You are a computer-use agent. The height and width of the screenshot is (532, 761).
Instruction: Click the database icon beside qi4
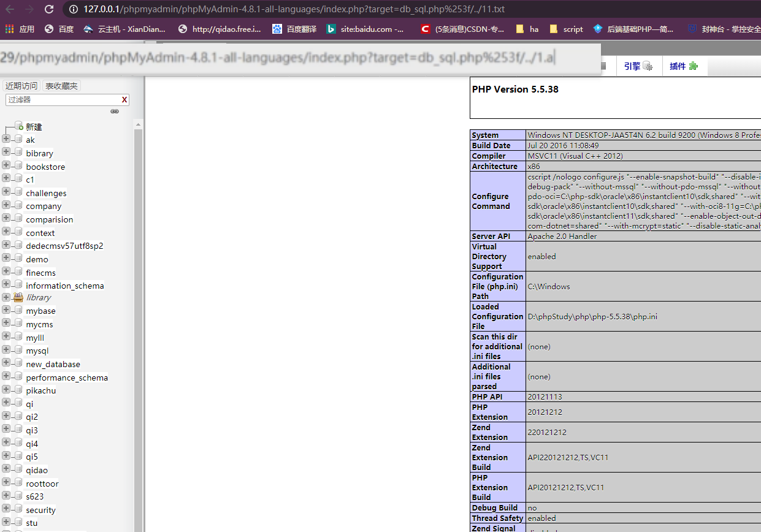(18, 443)
